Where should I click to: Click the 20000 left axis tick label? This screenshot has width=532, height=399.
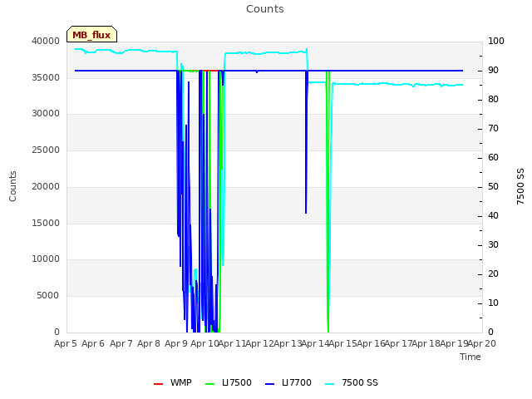46,186
